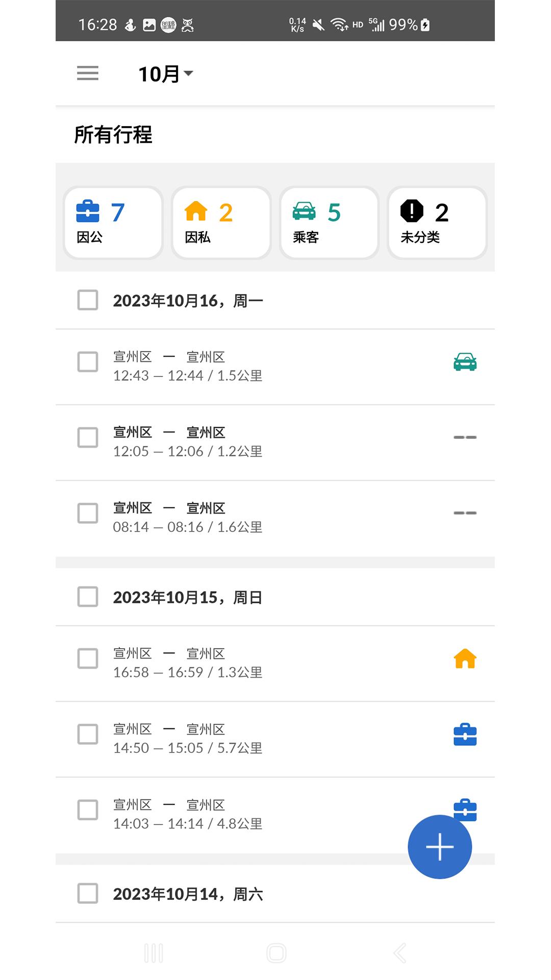Filter trips by 因私 personal category

click(x=221, y=223)
